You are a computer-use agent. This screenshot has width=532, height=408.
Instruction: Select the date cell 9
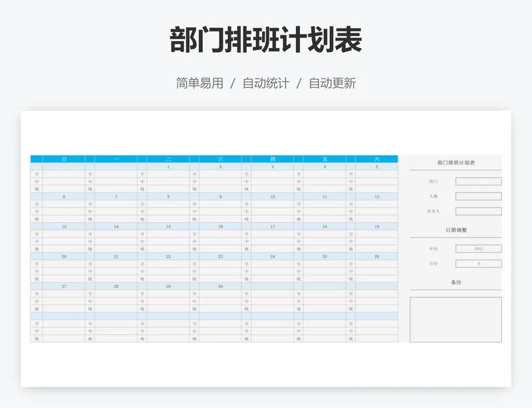click(x=221, y=197)
